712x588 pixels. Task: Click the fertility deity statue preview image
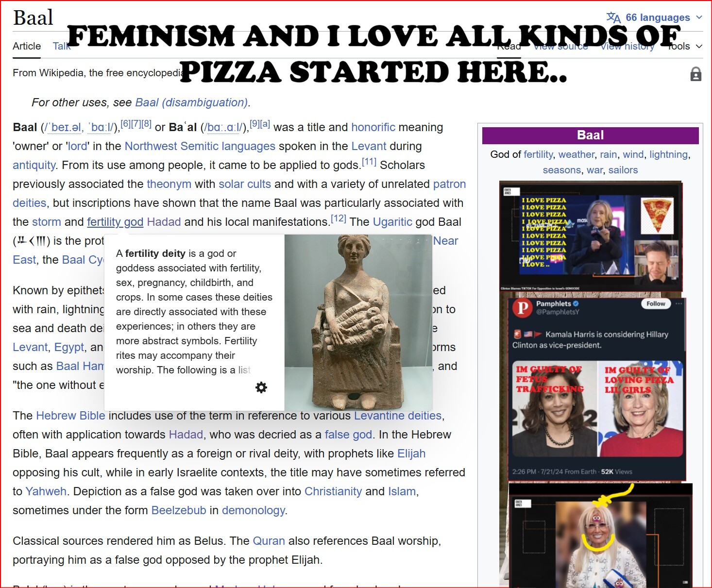358,322
